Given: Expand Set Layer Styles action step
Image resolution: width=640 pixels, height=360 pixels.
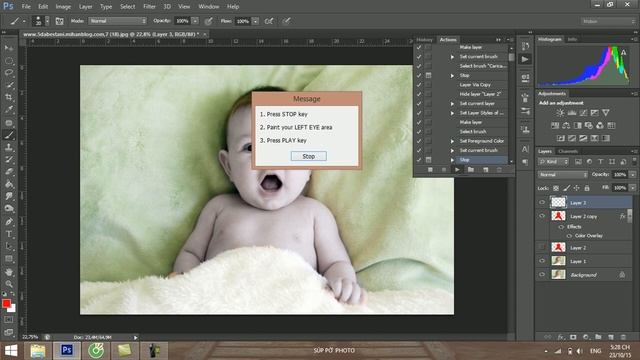Looking at the screenshot, I should (452, 113).
